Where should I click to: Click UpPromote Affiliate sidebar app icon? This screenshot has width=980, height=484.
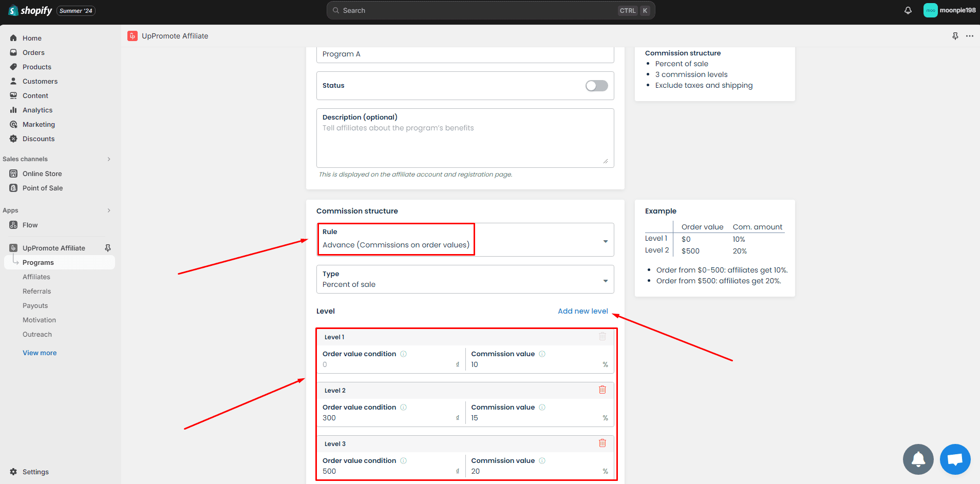click(13, 248)
